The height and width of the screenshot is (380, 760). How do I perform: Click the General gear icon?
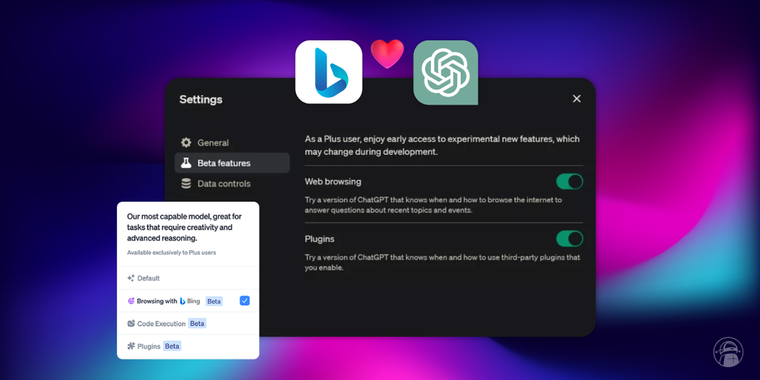186,142
